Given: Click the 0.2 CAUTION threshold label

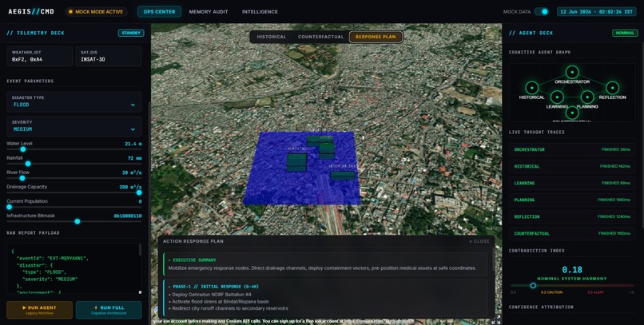Looking at the screenshot, I should (x=551, y=292).
